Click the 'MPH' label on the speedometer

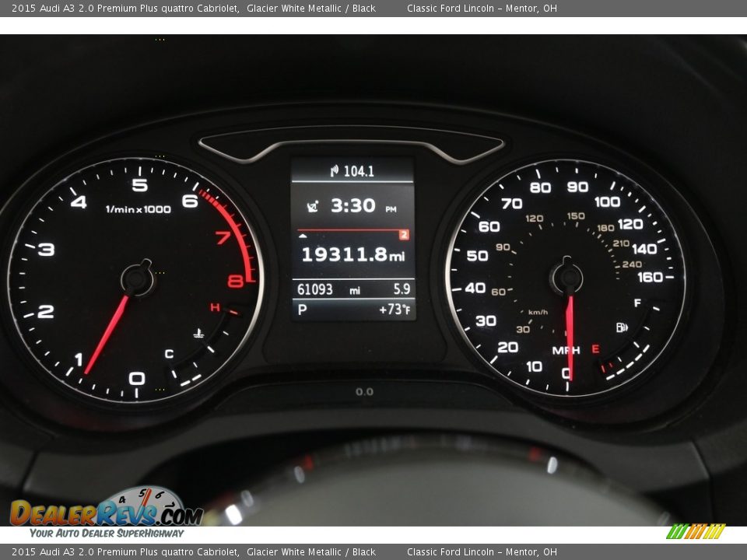pyautogui.click(x=566, y=351)
